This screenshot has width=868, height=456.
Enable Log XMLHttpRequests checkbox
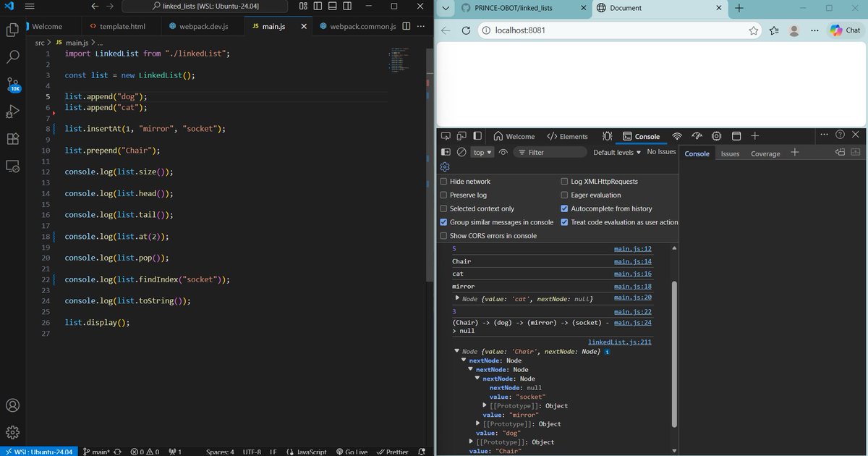tap(565, 182)
